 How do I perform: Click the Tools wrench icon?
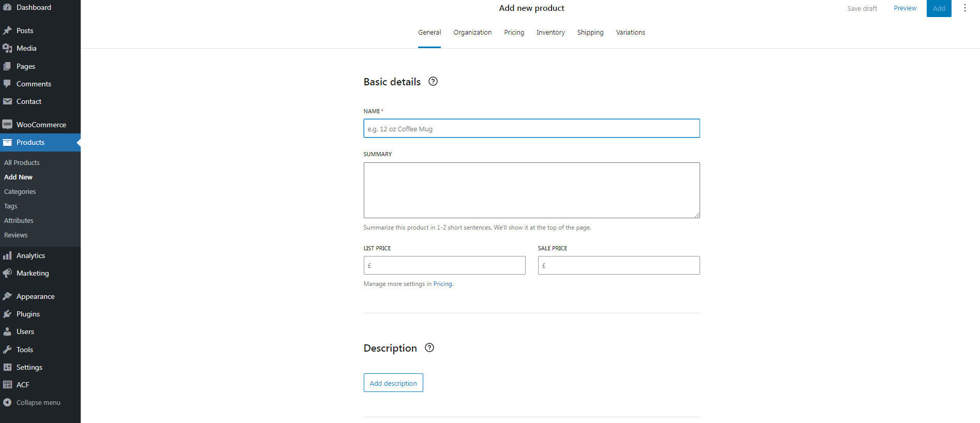(7, 350)
